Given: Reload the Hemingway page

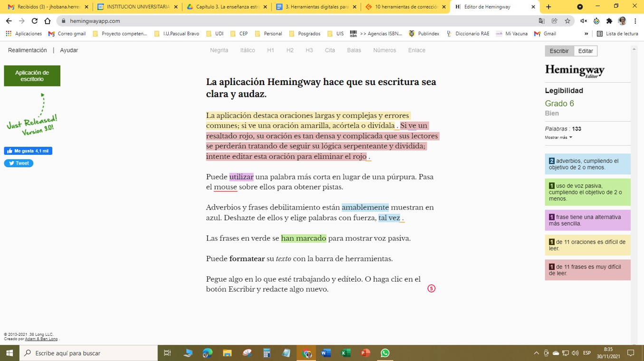Looking at the screenshot, I should pos(34,21).
